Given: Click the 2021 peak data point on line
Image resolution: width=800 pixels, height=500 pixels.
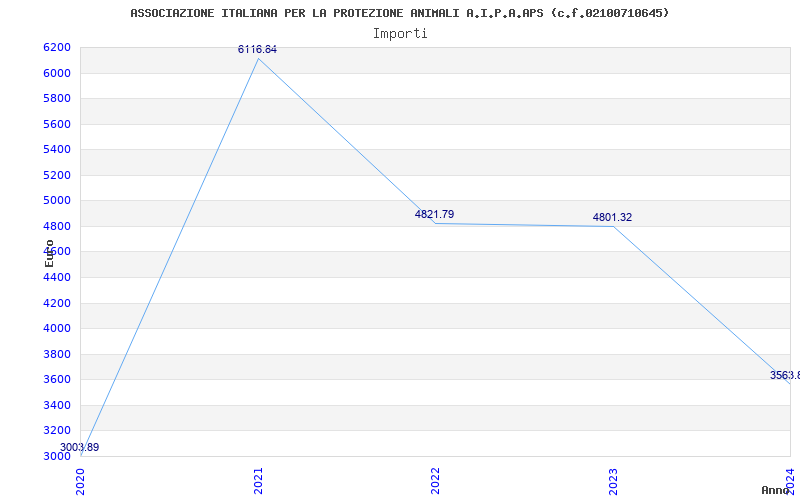Looking at the screenshot, I should click(258, 58).
